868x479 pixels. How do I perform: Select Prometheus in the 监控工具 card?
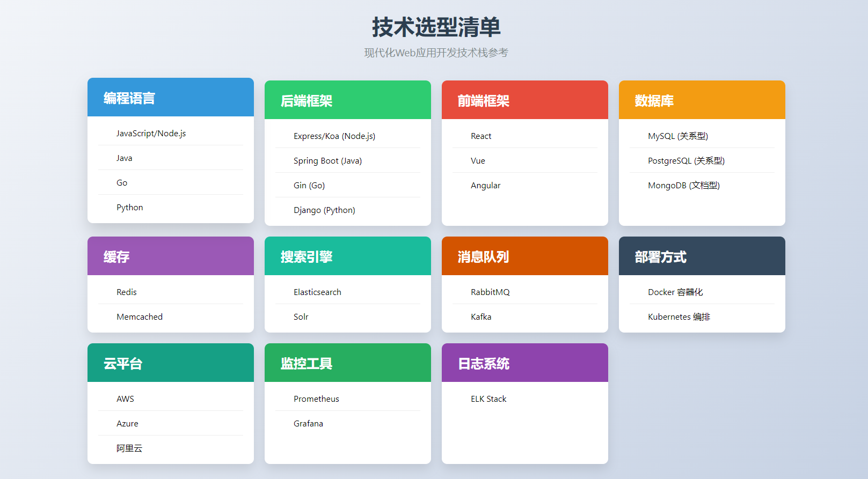[348, 399]
